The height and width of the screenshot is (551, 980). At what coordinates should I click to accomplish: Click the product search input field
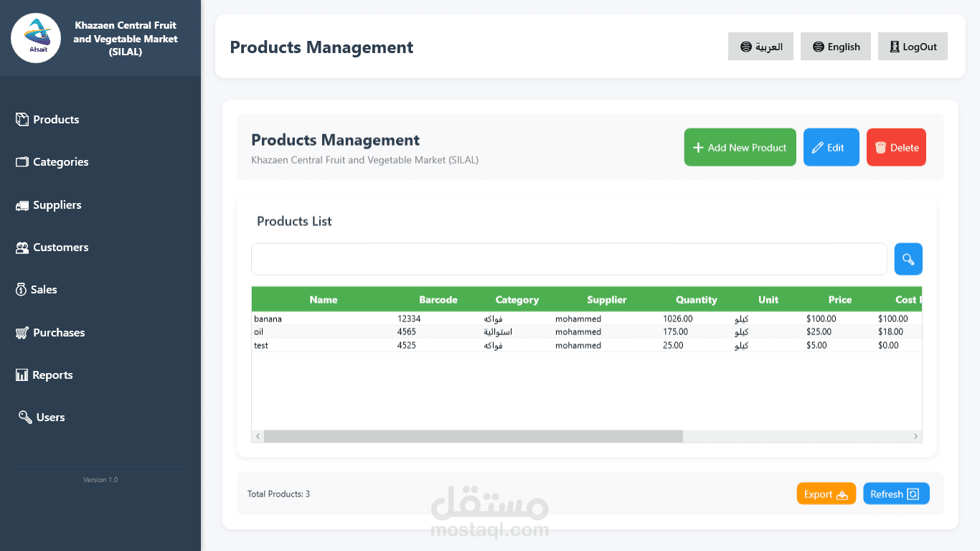click(569, 259)
